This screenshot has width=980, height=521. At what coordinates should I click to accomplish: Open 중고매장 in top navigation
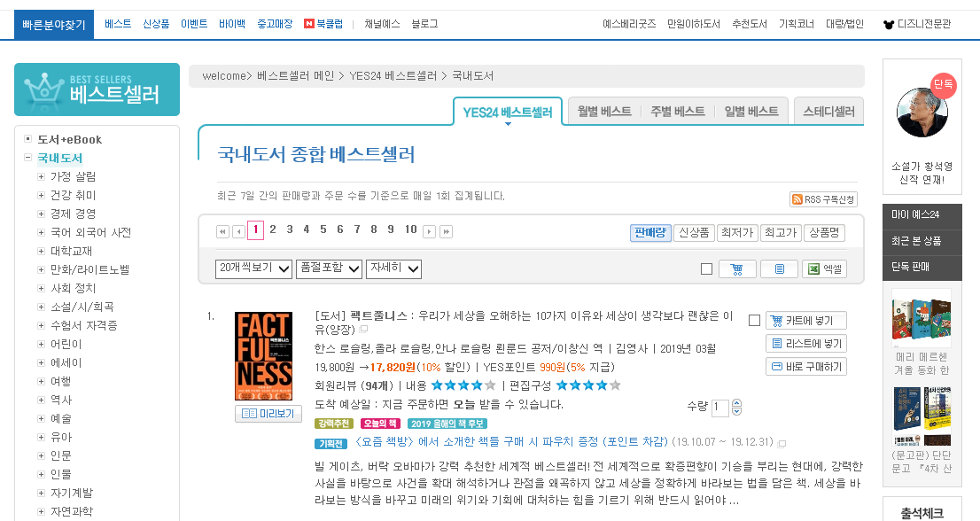[275, 24]
